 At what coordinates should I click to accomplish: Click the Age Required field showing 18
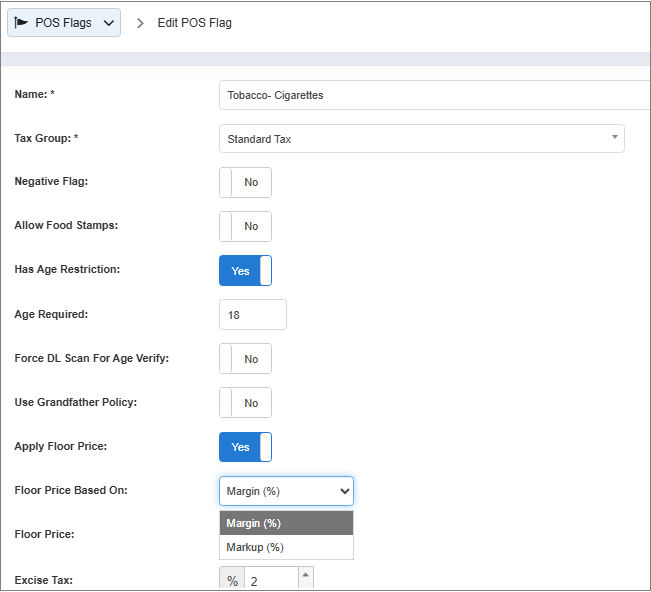point(252,314)
